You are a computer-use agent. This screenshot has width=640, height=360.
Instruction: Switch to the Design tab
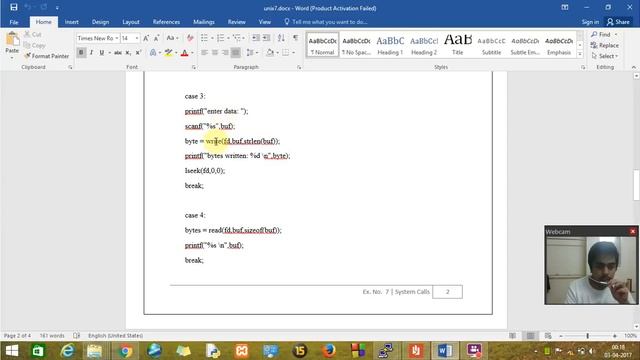[x=100, y=22]
